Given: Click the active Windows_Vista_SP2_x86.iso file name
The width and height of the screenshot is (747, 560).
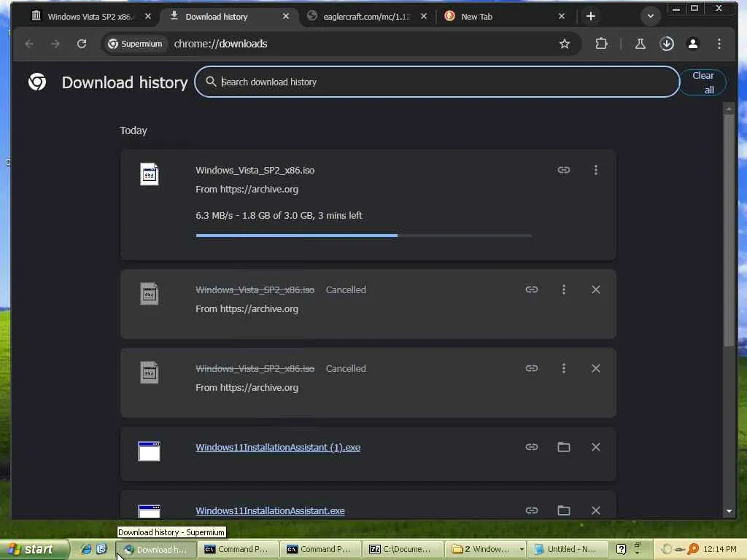Looking at the screenshot, I should 255,170.
